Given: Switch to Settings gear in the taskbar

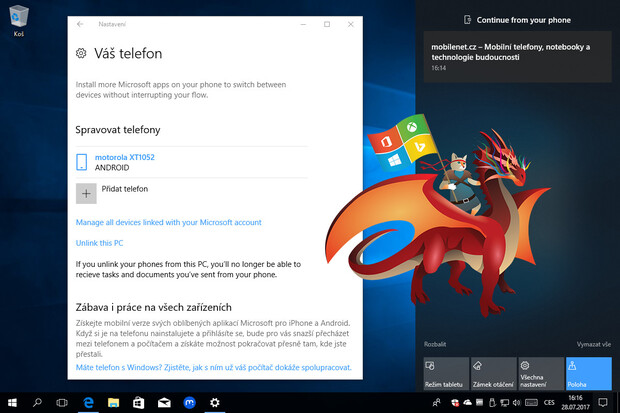Looking at the screenshot, I should point(215,403).
